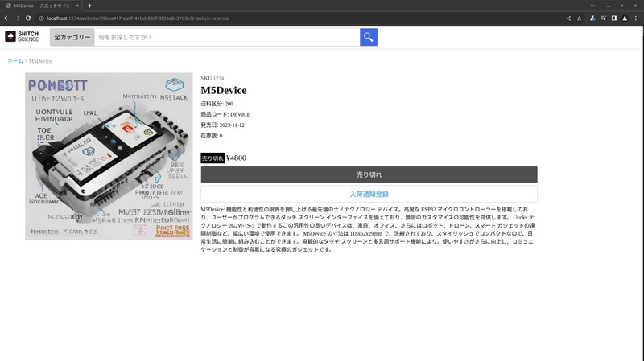Click the product description paragraph
Screen dimensions: 644x361
tap(368, 229)
